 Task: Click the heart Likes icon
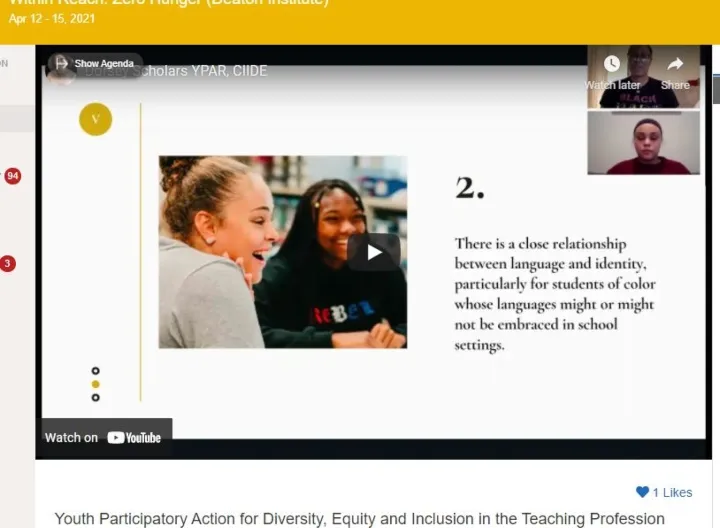click(x=642, y=492)
